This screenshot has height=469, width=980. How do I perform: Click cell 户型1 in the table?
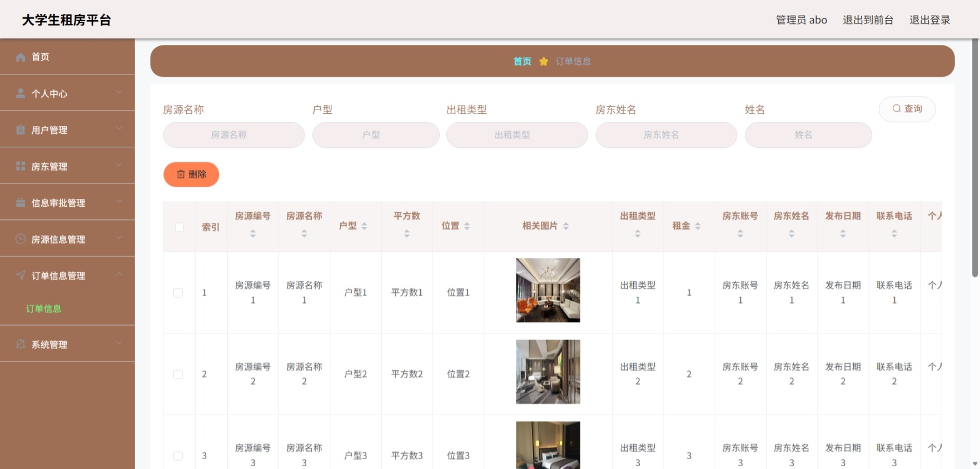tap(355, 292)
